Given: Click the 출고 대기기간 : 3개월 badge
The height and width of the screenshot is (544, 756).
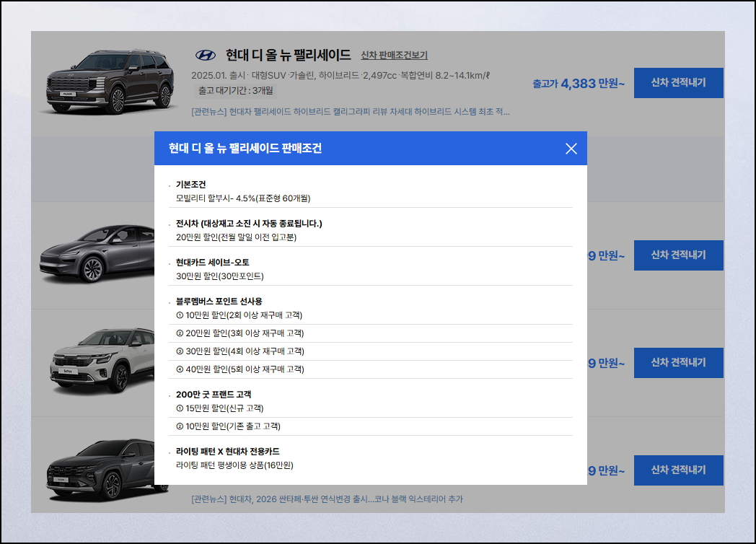Looking at the screenshot, I should pyautogui.click(x=235, y=91).
